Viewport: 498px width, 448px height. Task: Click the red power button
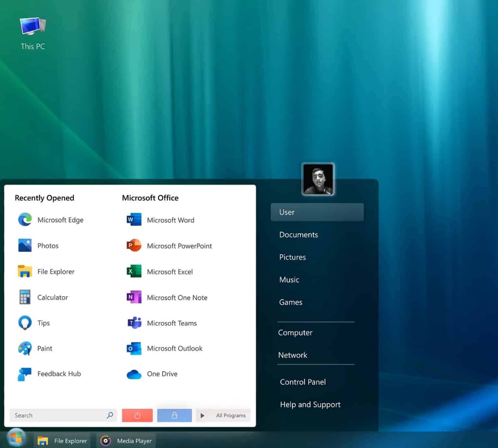(x=137, y=415)
